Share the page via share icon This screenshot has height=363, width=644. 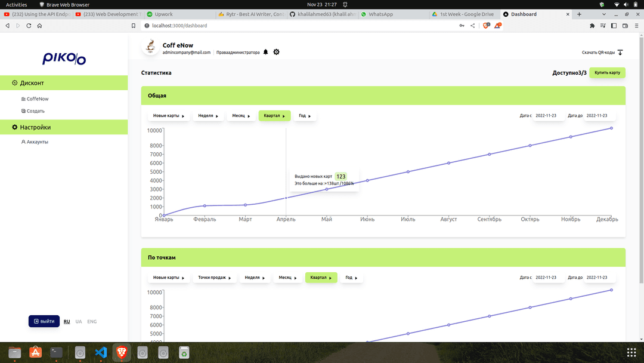click(473, 26)
